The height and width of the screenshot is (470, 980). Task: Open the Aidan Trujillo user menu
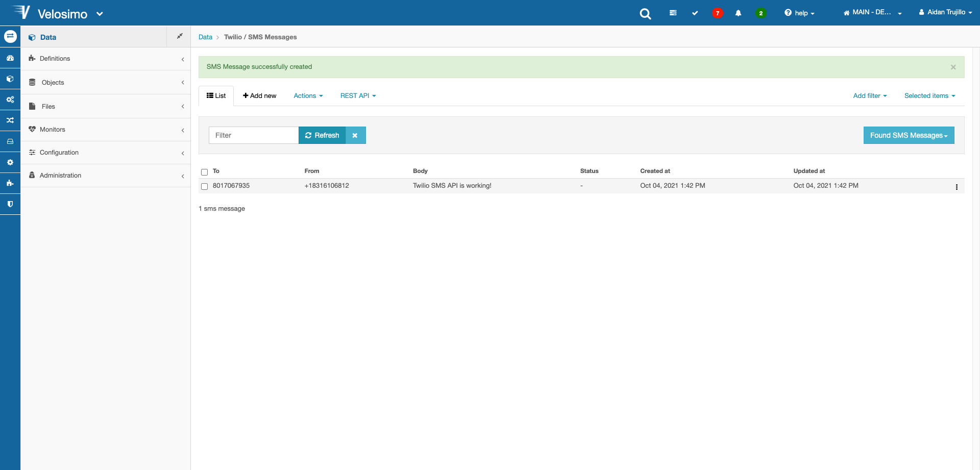tap(945, 12)
